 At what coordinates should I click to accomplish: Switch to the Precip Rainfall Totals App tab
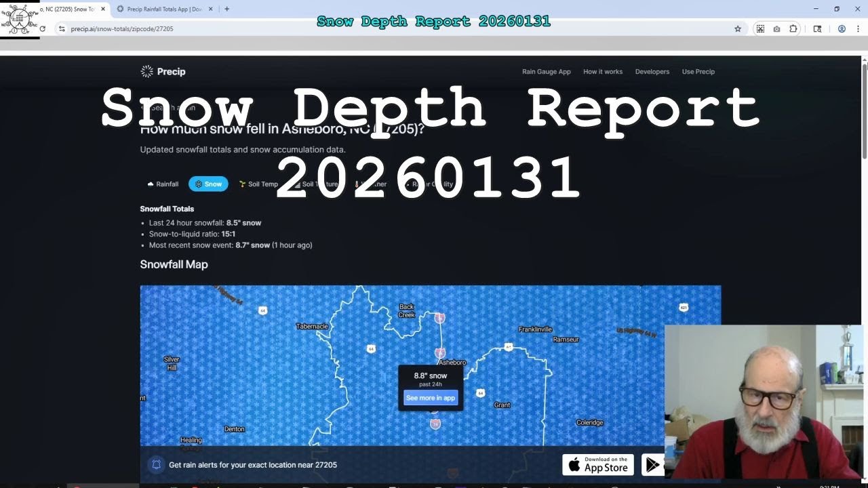165,9
